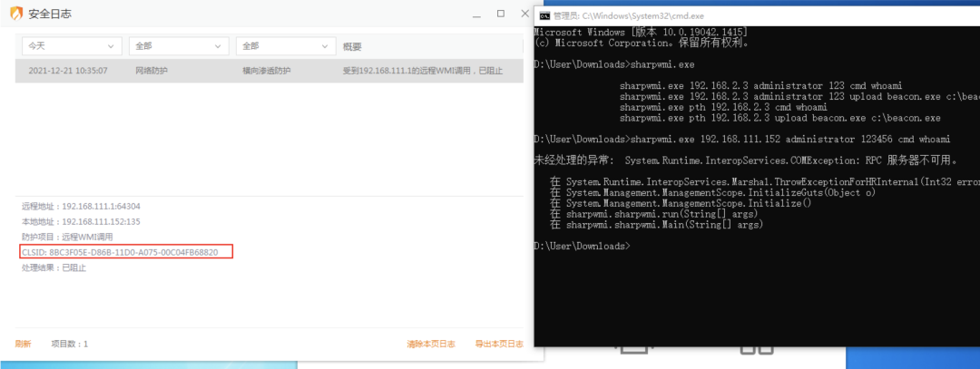The height and width of the screenshot is (369, 980).
Task: Click the pth upload beacon.exe usage line
Action: (780, 118)
